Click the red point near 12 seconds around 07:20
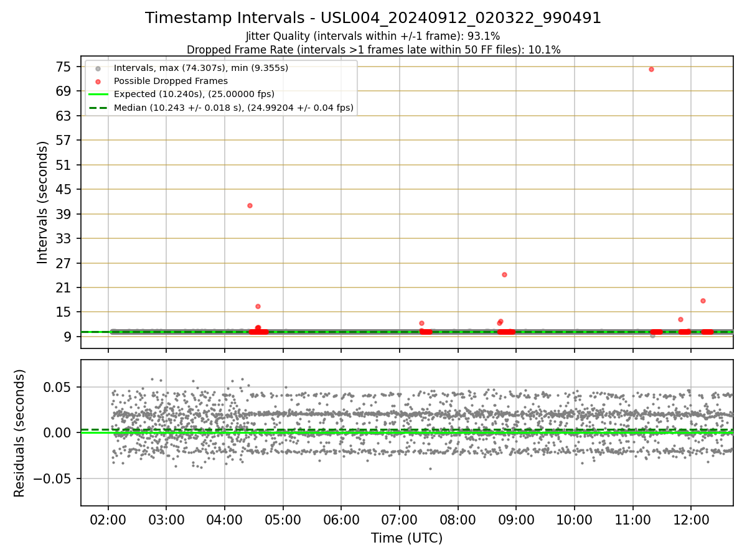The width and height of the screenshot is (747, 560). pyautogui.click(x=421, y=323)
